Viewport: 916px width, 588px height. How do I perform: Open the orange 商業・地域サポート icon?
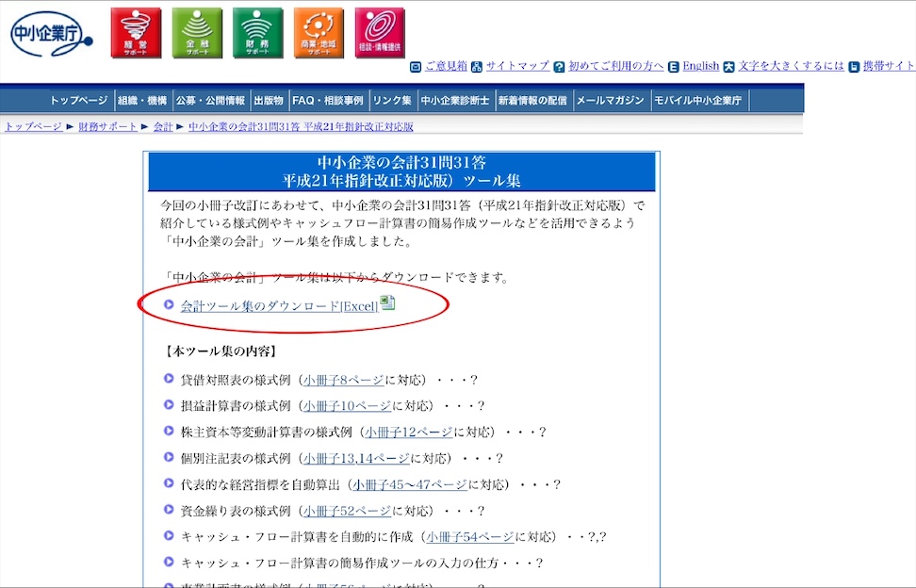pos(319,33)
